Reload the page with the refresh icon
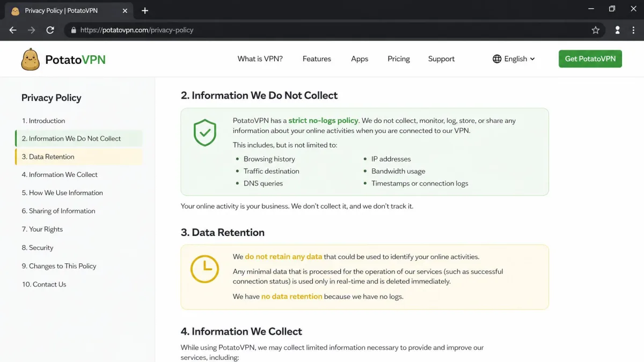The height and width of the screenshot is (362, 644). click(x=50, y=30)
